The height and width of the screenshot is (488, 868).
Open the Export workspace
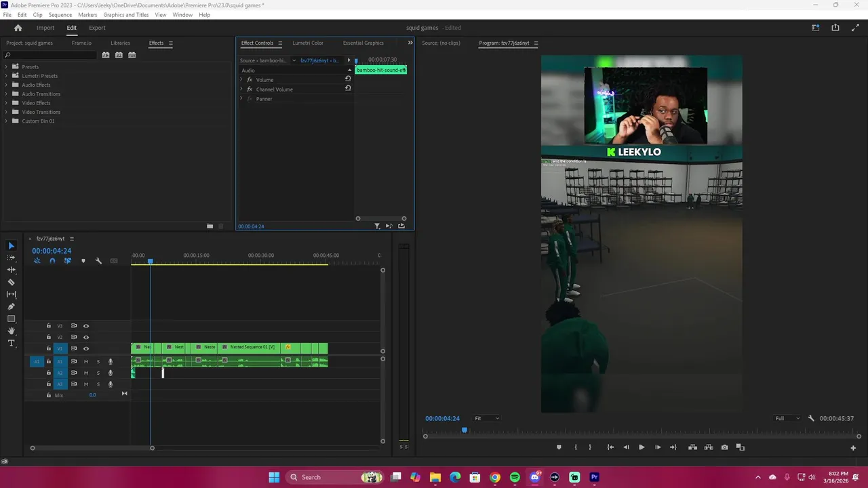pos(97,28)
